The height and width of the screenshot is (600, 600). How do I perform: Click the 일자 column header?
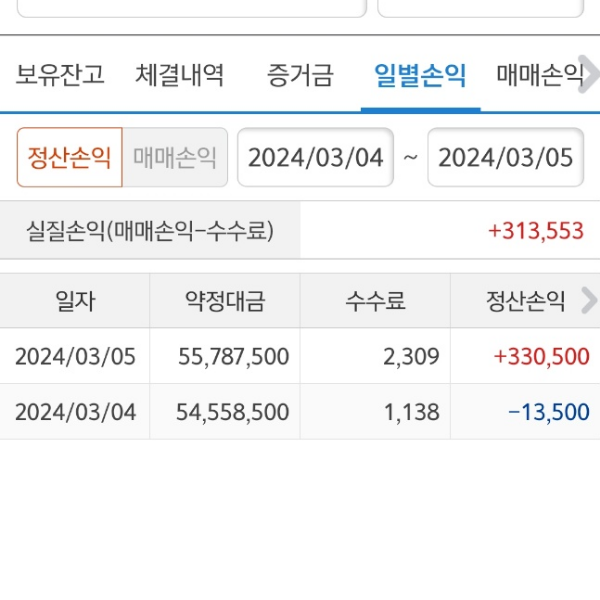75,301
